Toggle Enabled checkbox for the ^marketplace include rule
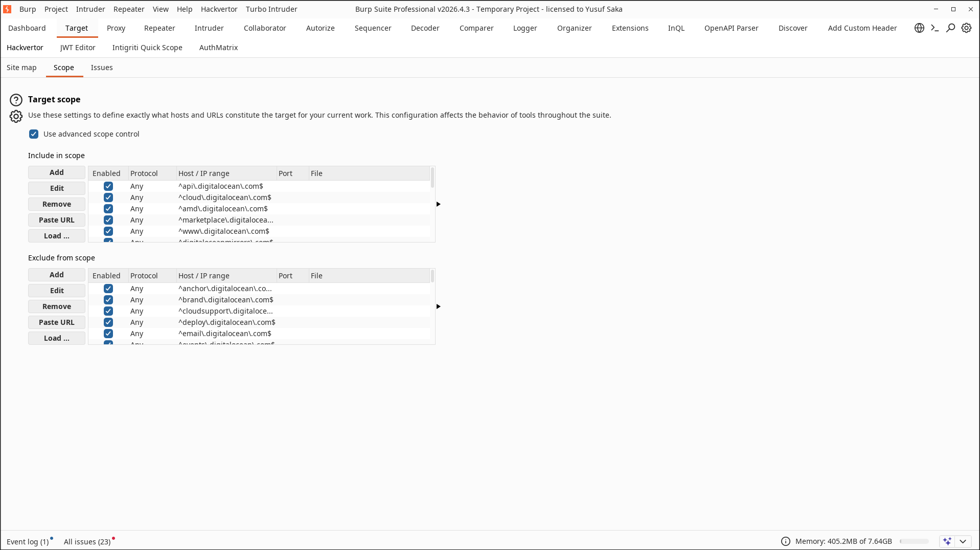 point(108,220)
